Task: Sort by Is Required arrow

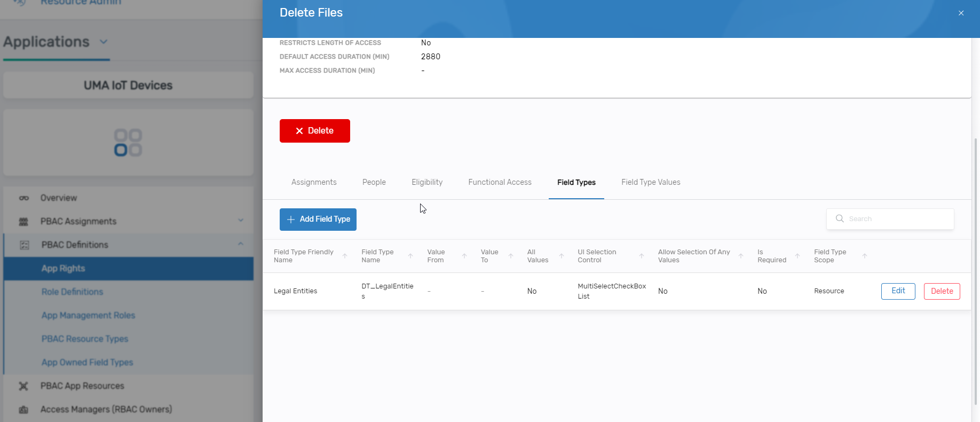Action: click(x=797, y=256)
